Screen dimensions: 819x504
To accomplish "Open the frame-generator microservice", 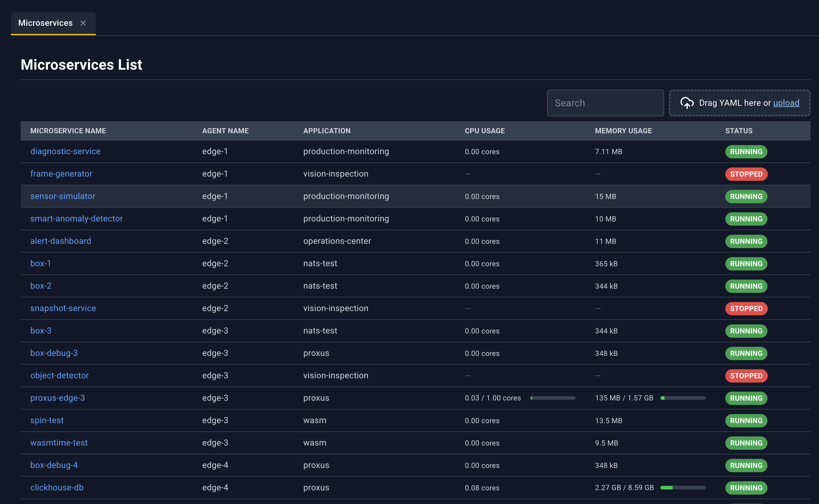I will point(62,174).
